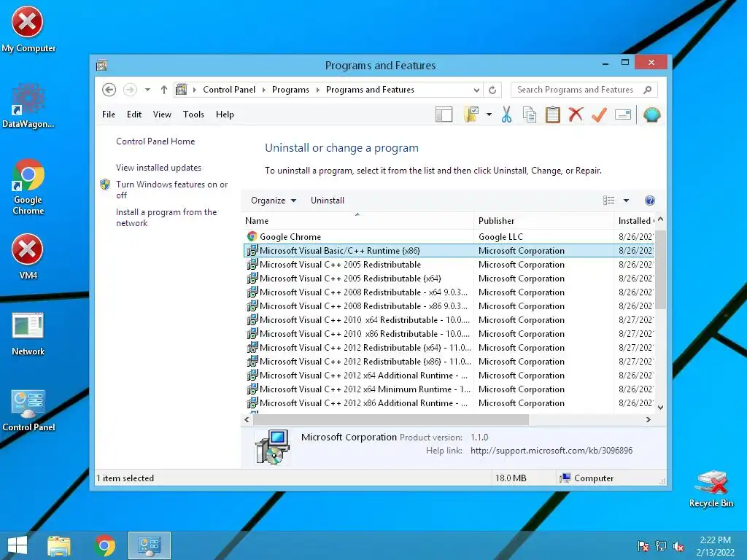Viewport: 747px width, 560px height.
Task: Select Microsoft Visual C++ 2005 Redistributable (x64)
Action: 449,278
